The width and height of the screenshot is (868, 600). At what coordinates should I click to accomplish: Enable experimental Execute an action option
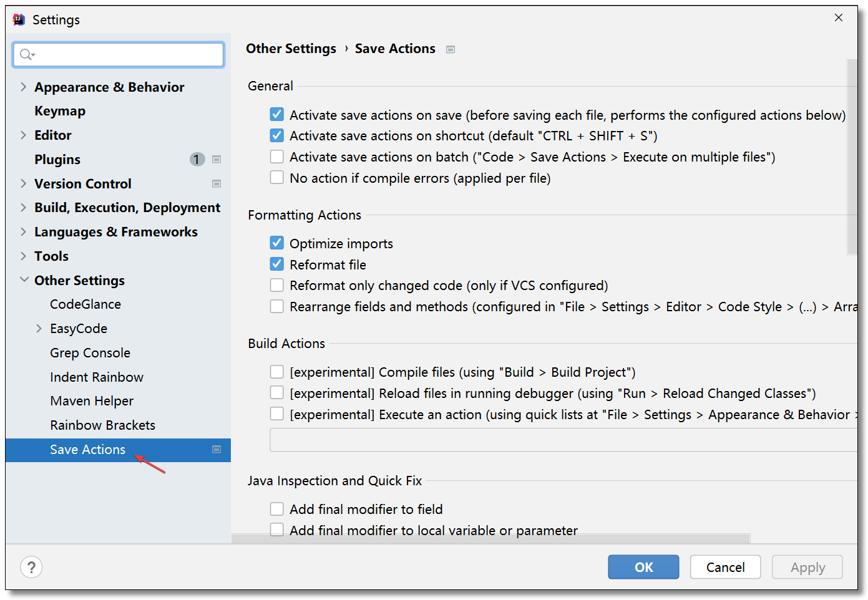point(277,414)
